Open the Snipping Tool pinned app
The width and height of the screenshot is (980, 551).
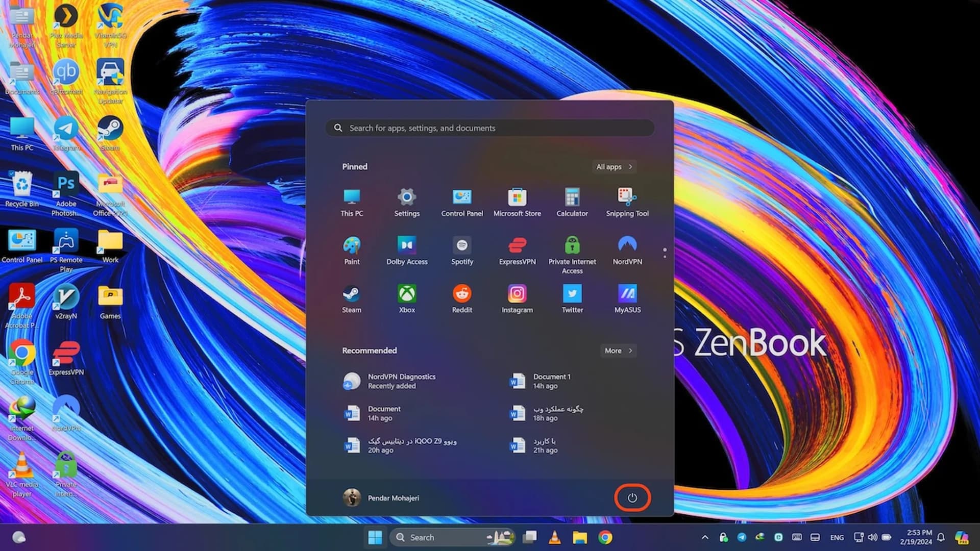tap(627, 202)
